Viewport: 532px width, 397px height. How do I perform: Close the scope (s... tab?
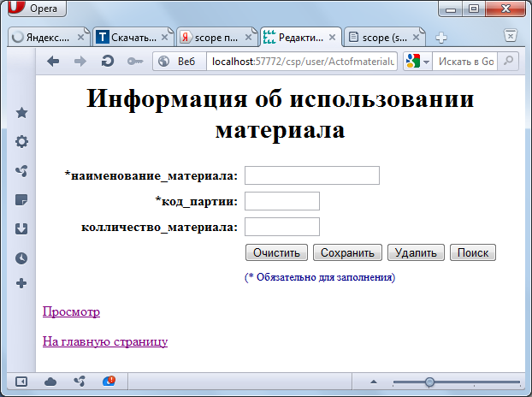coord(416,38)
